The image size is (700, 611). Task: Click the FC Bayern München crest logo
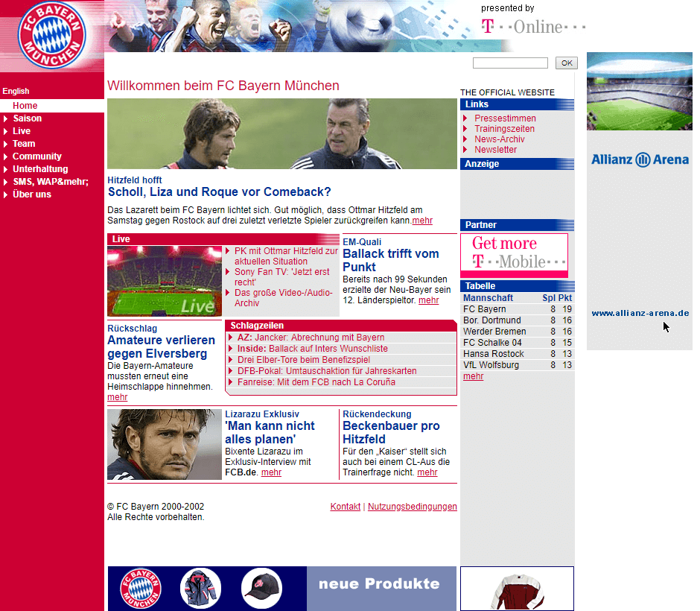[x=51, y=35]
